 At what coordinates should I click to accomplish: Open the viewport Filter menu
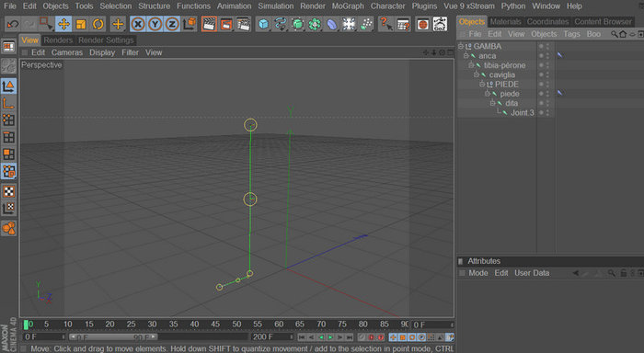point(131,52)
